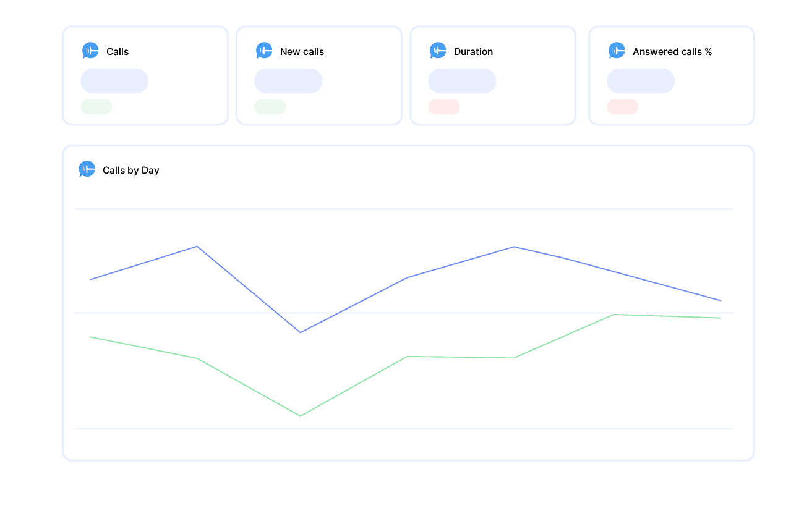
Task: Click blue value placeholder in Answered calls % card
Action: (x=641, y=81)
